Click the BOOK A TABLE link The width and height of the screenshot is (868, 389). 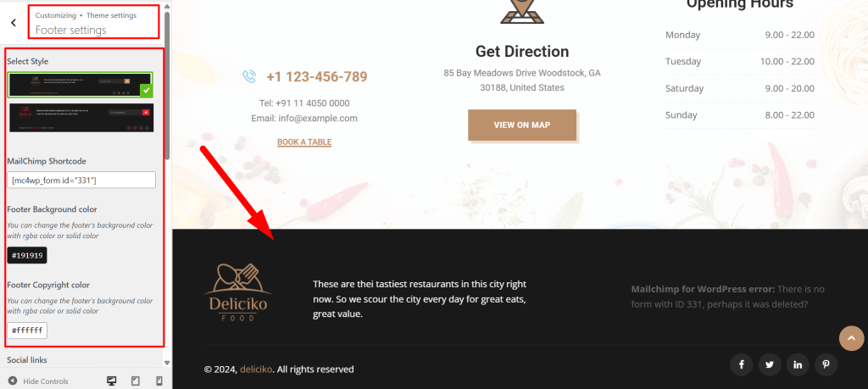click(304, 142)
